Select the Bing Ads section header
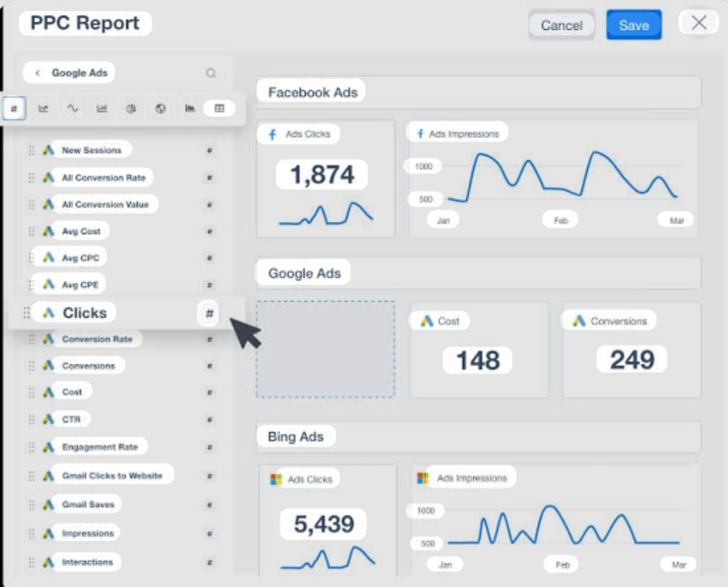The image size is (728, 587). (x=478, y=437)
